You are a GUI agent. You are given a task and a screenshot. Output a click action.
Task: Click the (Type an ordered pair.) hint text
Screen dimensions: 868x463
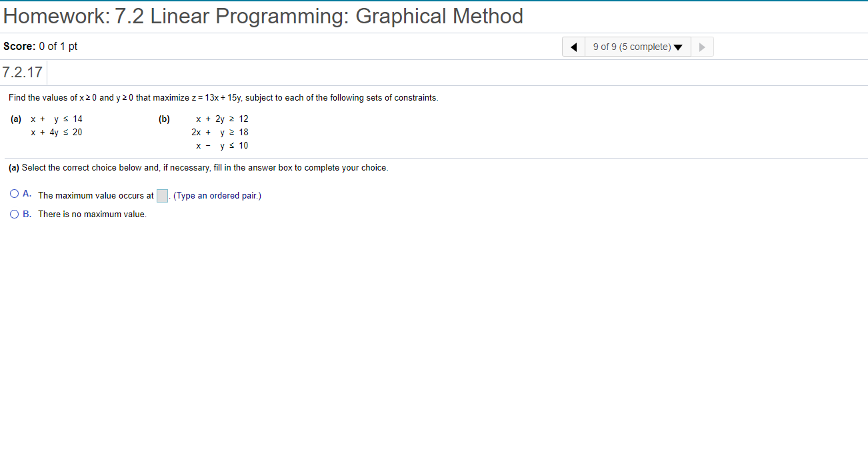216,195
